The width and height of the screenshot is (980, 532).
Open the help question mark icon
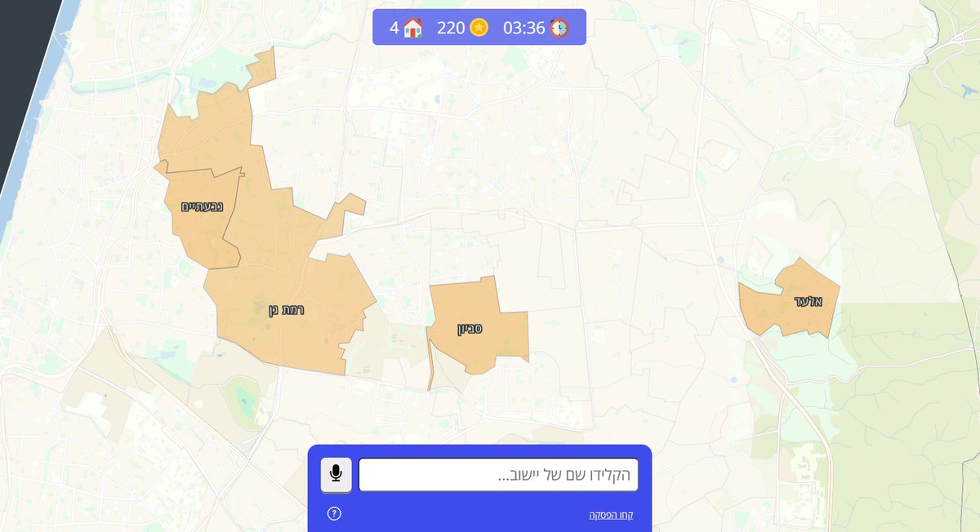(334, 513)
